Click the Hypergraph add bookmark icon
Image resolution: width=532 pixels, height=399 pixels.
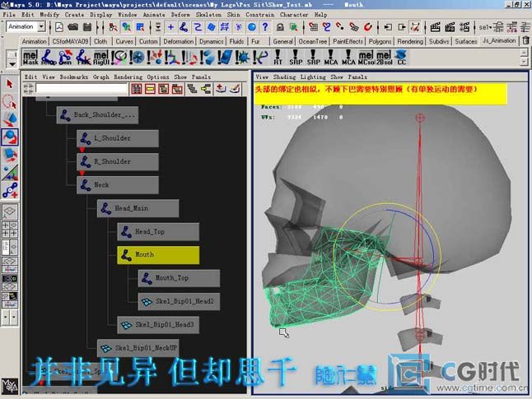[221, 89]
